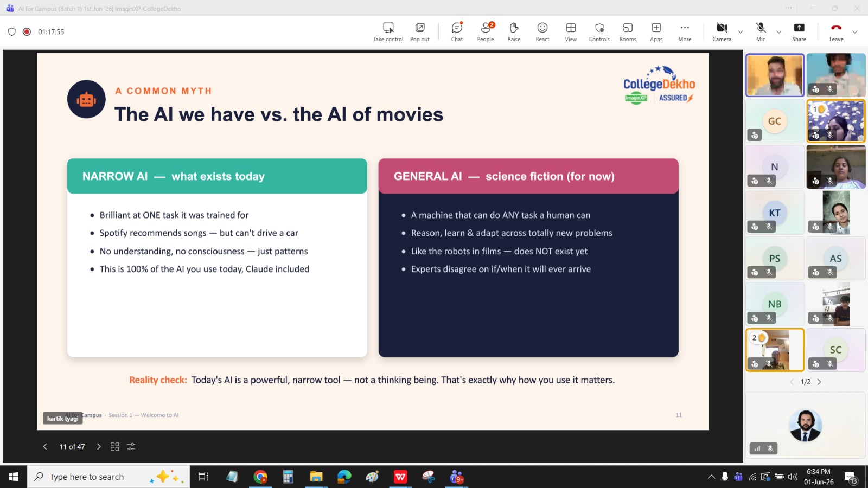This screenshot has width=868, height=488.
Task: Select the GC participant tile
Action: (775, 121)
